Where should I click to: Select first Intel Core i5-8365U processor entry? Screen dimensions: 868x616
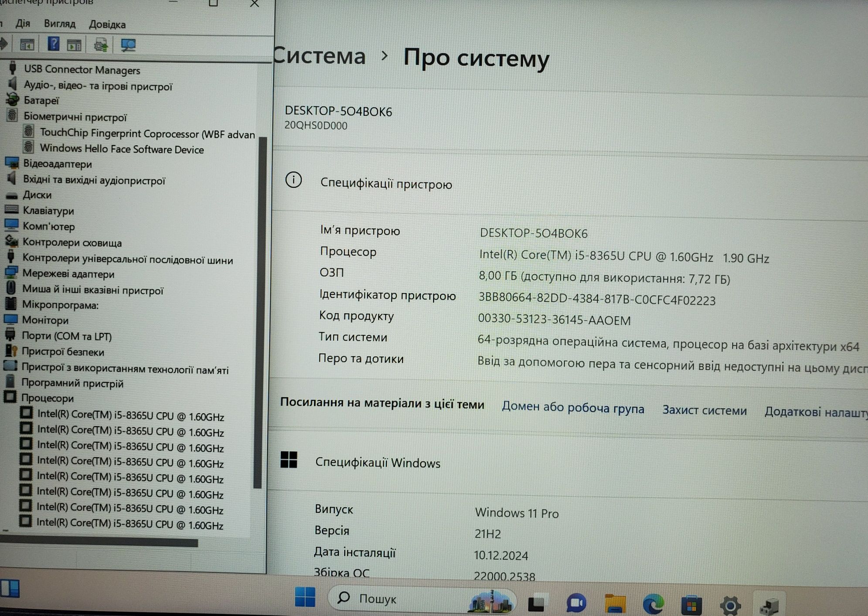[130, 416]
